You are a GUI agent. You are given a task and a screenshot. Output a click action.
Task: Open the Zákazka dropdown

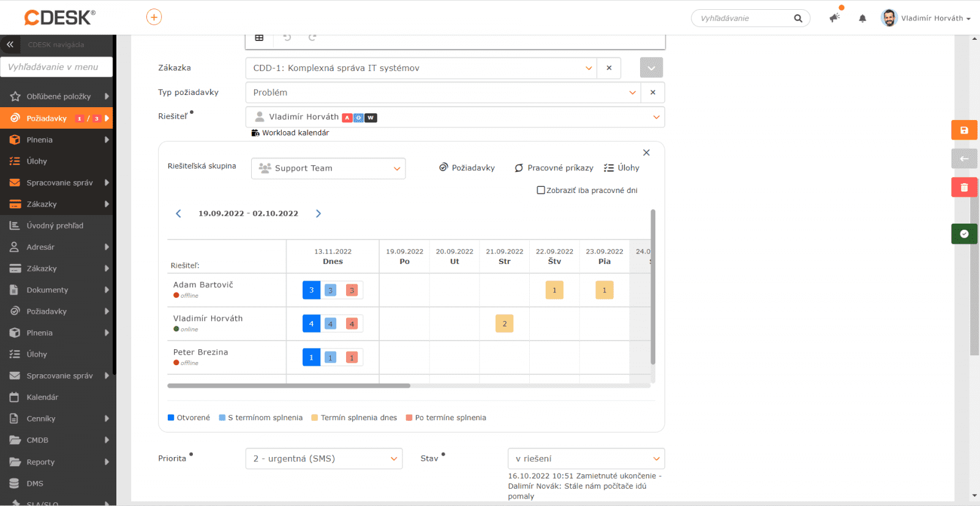coord(421,68)
